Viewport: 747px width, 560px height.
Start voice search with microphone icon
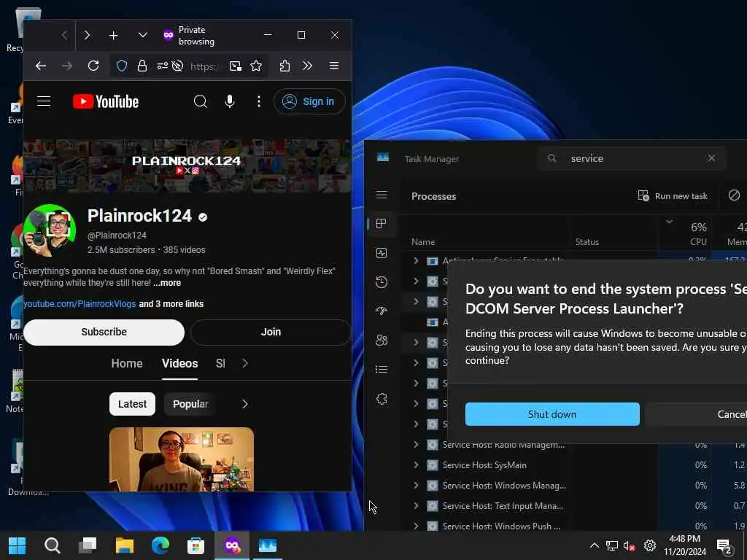click(230, 101)
